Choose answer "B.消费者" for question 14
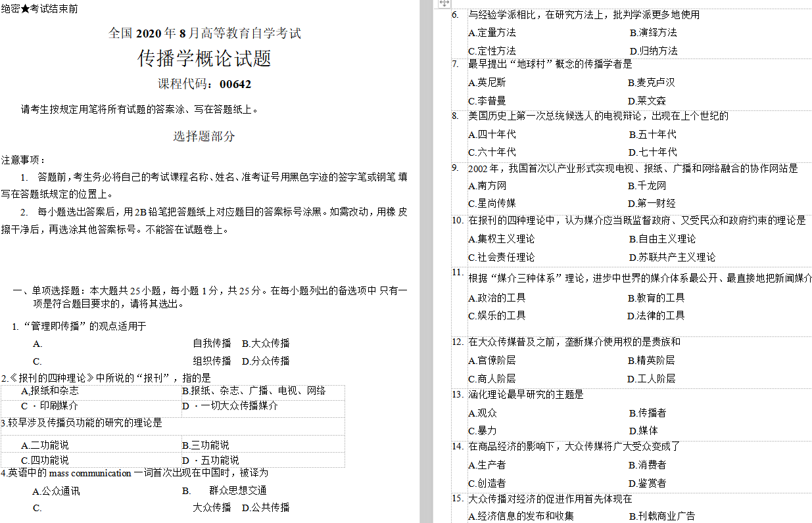The image size is (812, 523). coord(648,465)
